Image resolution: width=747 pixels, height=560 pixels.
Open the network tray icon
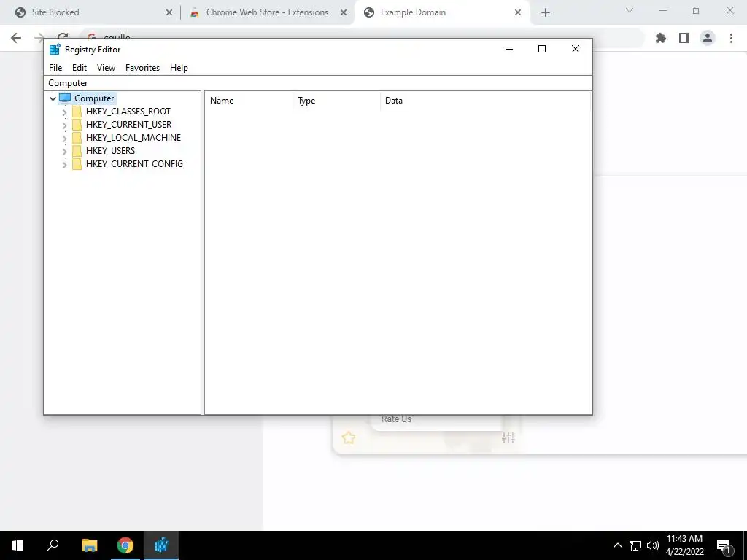click(x=635, y=545)
